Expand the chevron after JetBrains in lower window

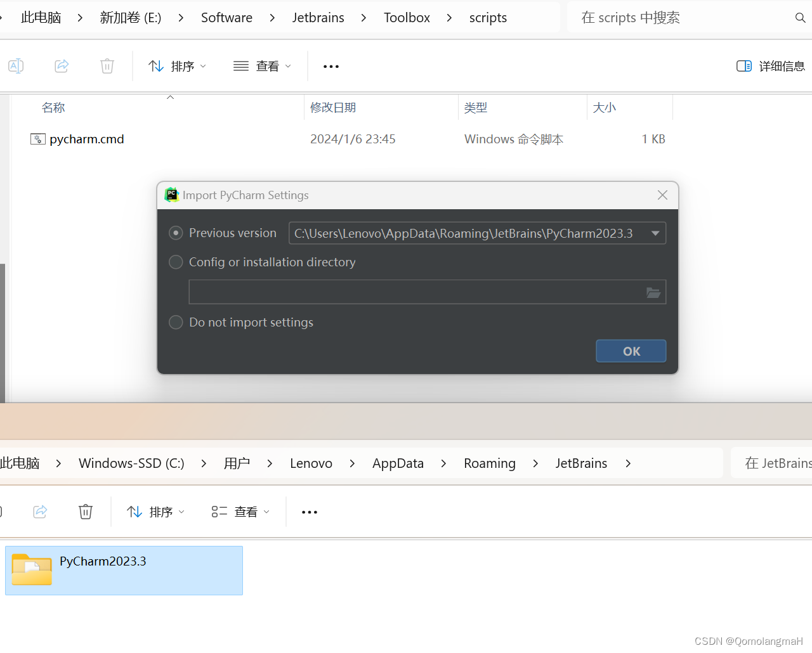pyautogui.click(x=628, y=463)
